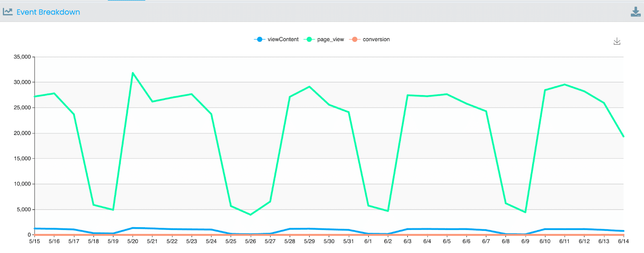This screenshot has height=253, width=644.
Task: Toggle the viewContent series label in legend
Action: pos(283,39)
